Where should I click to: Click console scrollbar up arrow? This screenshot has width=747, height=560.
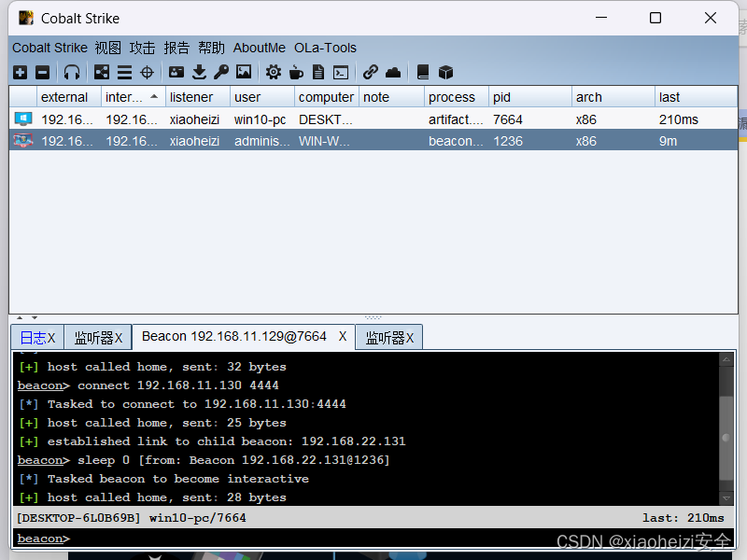coord(726,359)
